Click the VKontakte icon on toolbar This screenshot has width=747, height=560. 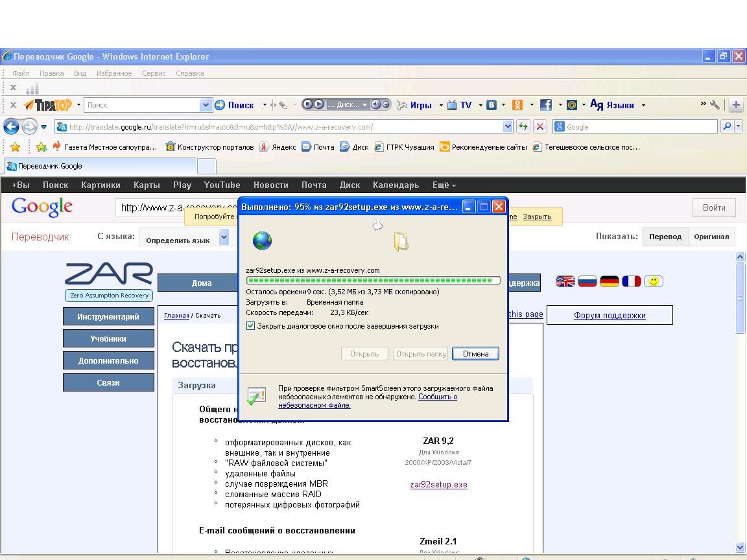(x=491, y=105)
